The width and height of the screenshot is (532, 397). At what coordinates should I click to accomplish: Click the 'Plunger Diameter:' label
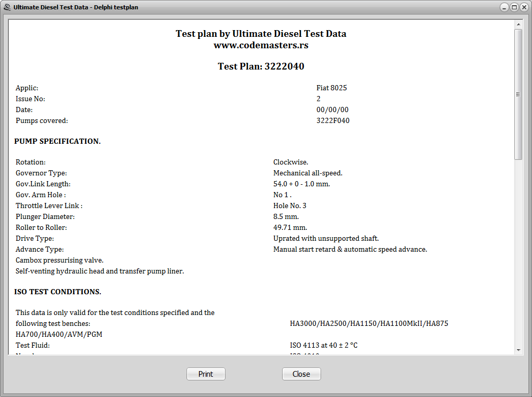click(x=45, y=216)
